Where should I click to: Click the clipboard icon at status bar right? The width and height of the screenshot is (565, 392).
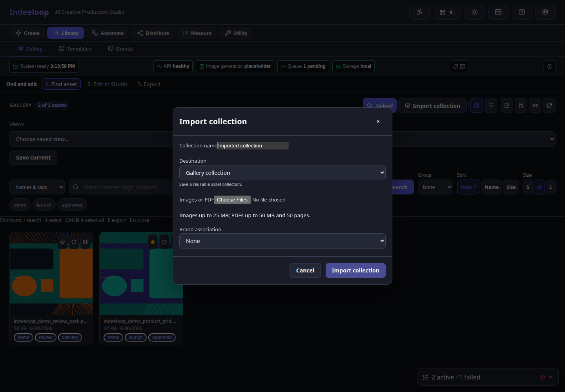click(550, 66)
